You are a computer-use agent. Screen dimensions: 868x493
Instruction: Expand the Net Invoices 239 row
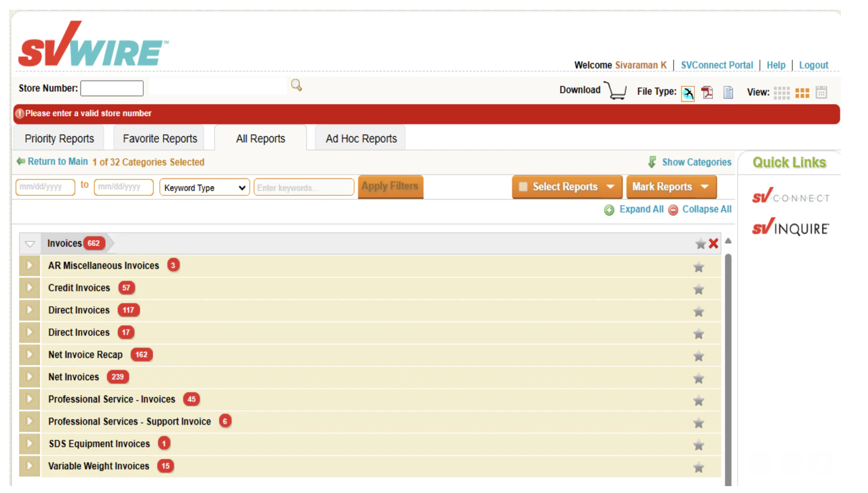[29, 376]
